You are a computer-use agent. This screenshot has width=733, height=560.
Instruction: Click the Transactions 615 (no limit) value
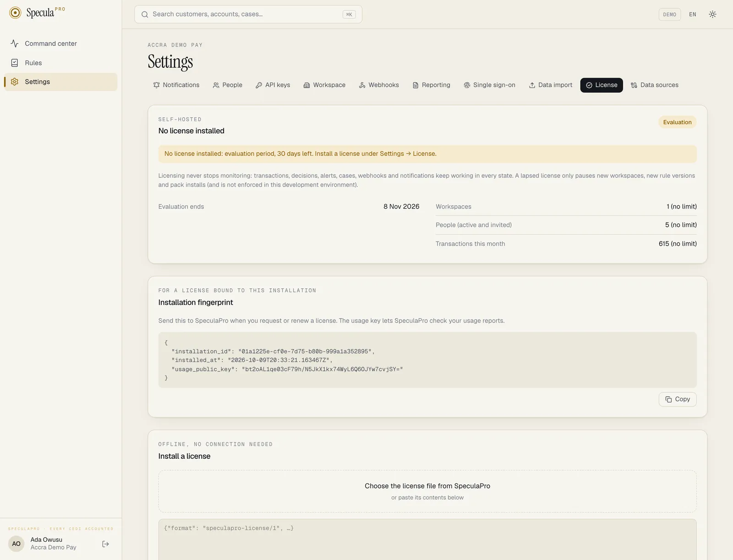(x=678, y=244)
